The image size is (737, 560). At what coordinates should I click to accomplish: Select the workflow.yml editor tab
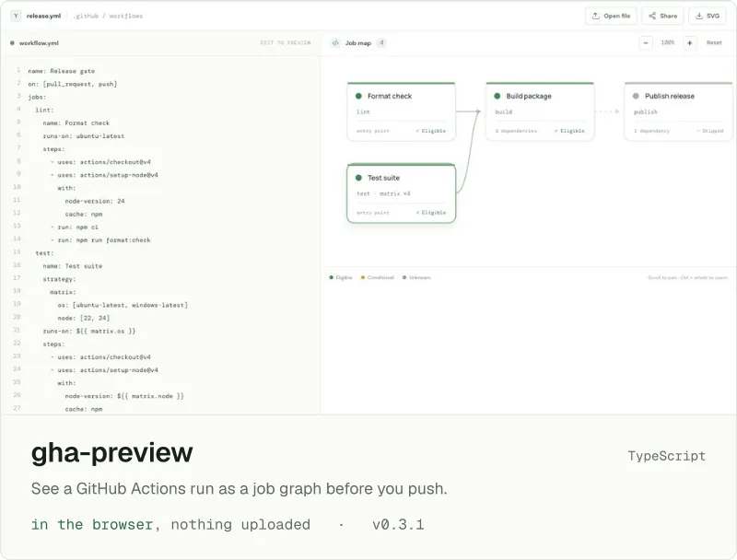pos(39,42)
